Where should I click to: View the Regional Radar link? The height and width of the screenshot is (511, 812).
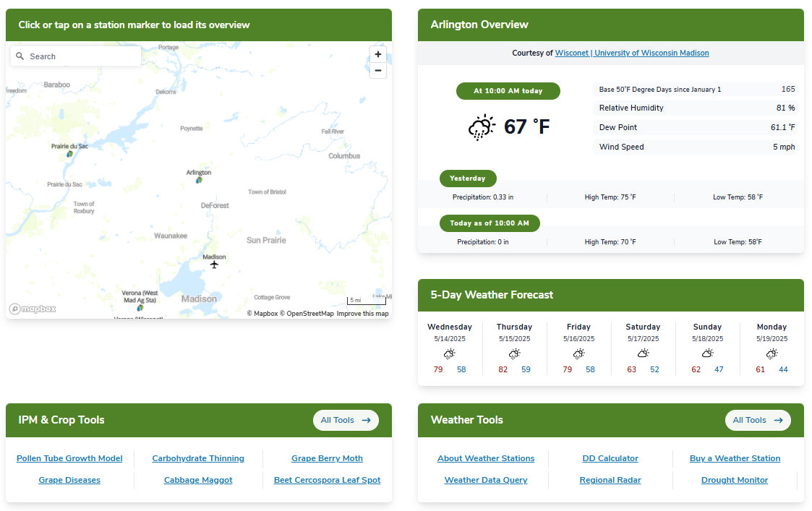pyautogui.click(x=610, y=480)
